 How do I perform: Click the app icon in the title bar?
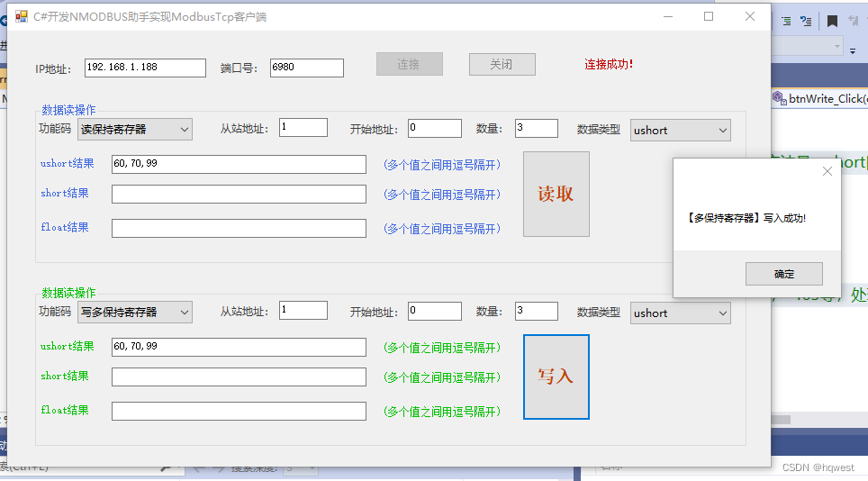(21, 16)
